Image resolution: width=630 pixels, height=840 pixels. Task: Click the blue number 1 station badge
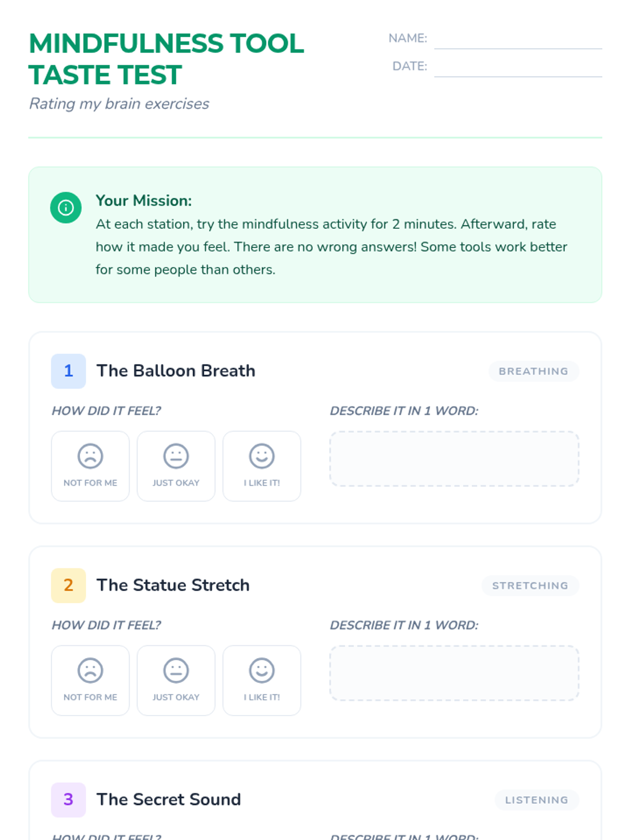click(68, 371)
